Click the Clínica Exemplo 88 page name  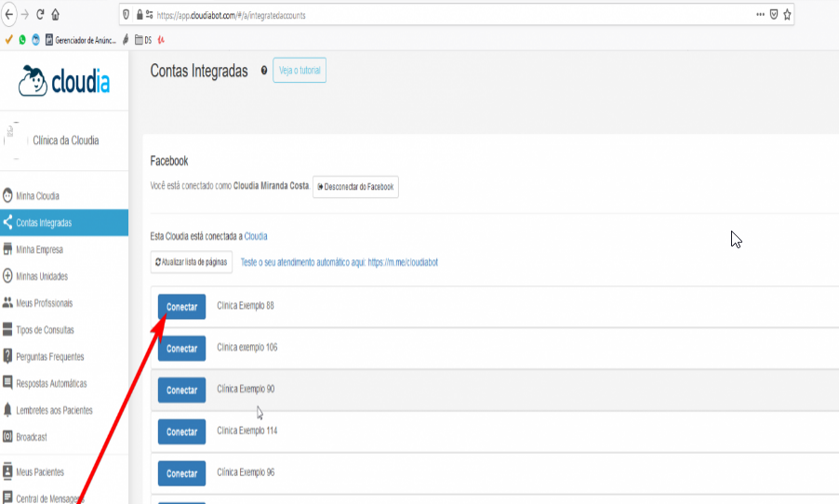[245, 306]
